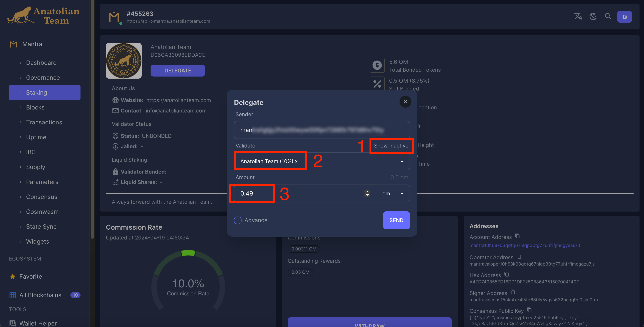The width and height of the screenshot is (644, 327).
Task: Open the Dashboard menu item
Action: [45, 63]
